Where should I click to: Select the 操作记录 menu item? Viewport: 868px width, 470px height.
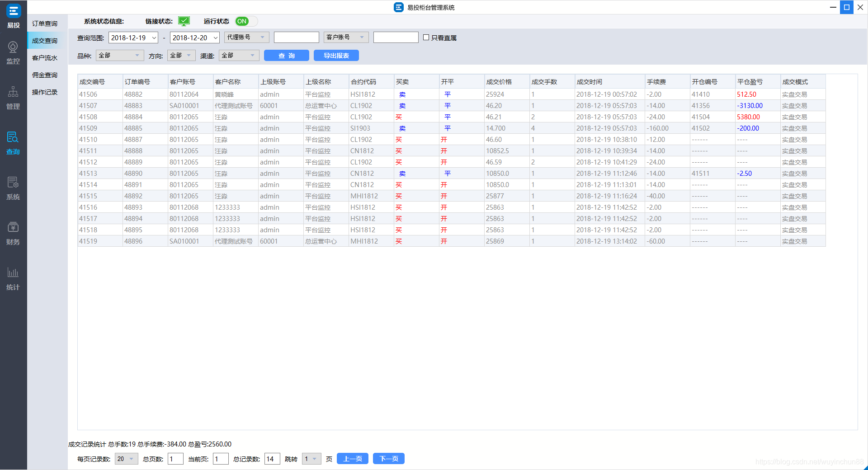[45, 92]
